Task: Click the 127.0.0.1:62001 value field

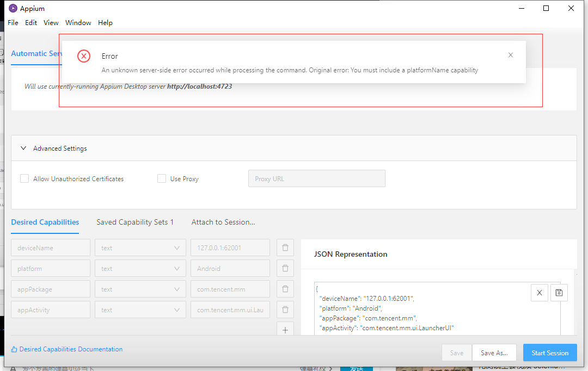Action: click(x=230, y=248)
